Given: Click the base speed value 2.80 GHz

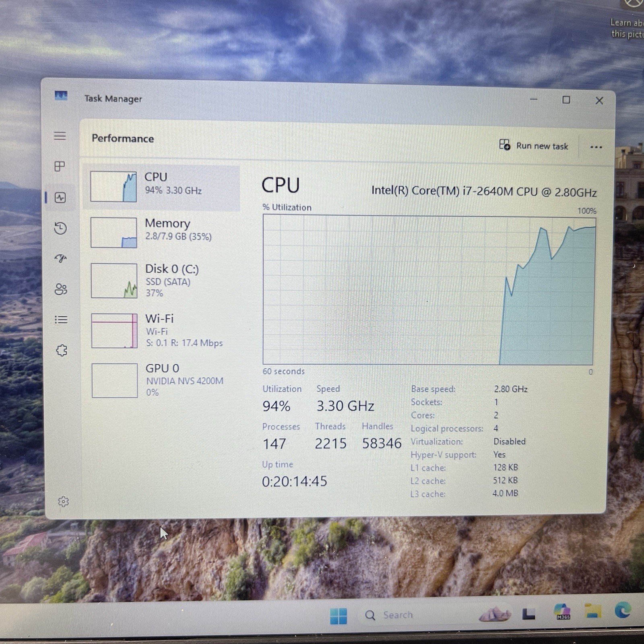Looking at the screenshot, I should pyautogui.click(x=511, y=389).
